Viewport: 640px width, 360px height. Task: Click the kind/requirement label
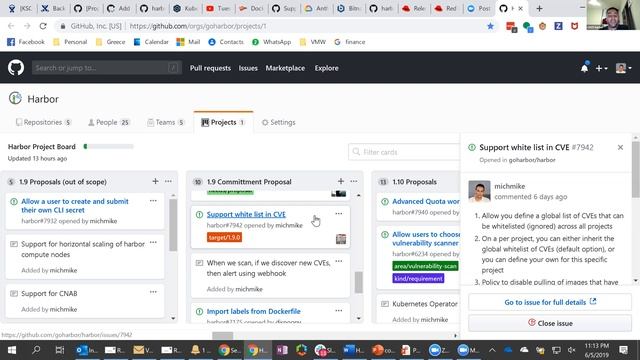pos(418,278)
